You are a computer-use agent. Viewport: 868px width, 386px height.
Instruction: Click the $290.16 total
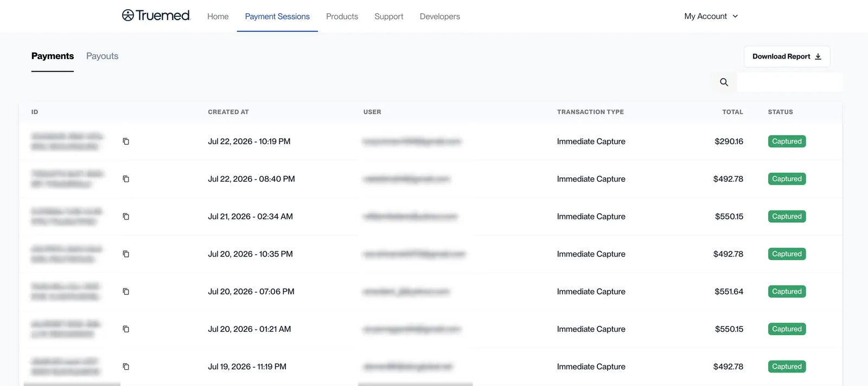point(729,141)
